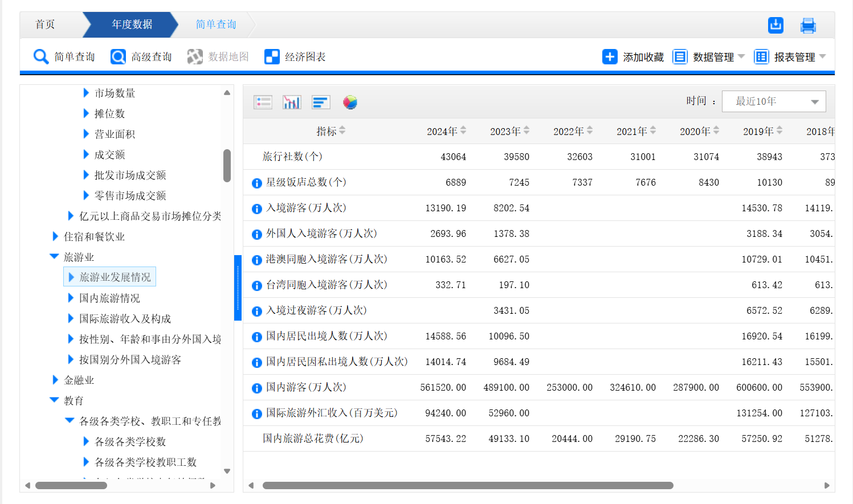Click info icon beside 国内游客

pyautogui.click(x=257, y=388)
